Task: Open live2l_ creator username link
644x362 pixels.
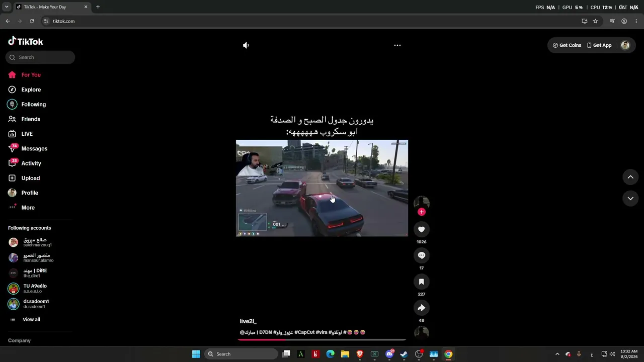Action: point(248,321)
